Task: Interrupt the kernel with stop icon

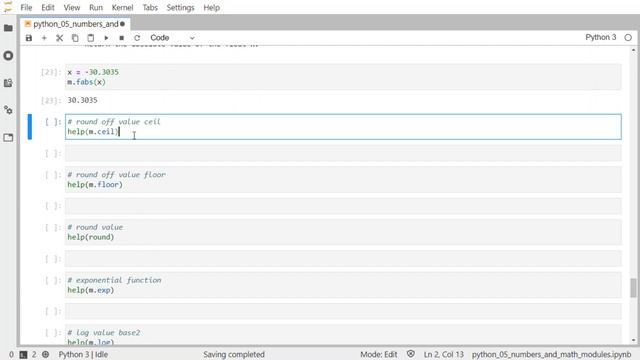Action: 122,38
